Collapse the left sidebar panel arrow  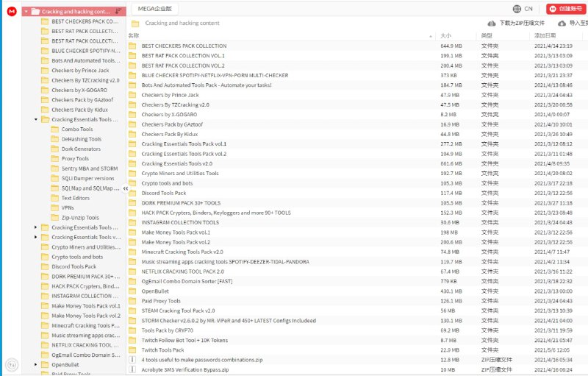pyautogui.click(x=126, y=188)
